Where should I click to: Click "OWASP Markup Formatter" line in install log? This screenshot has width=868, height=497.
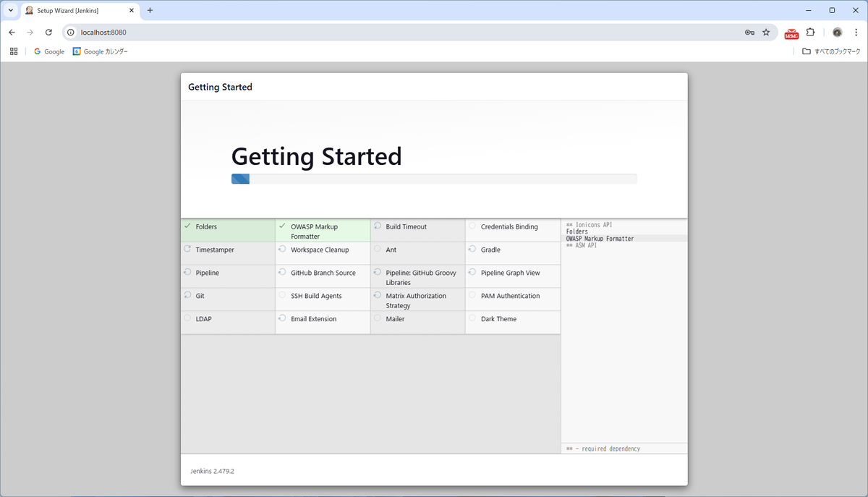point(600,239)
